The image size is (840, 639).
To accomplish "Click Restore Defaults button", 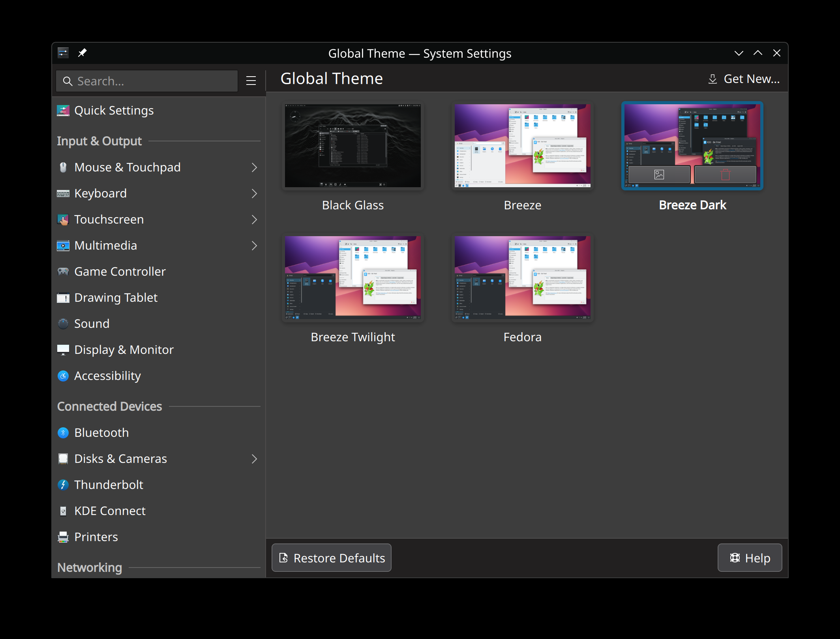I will point(332,558).
